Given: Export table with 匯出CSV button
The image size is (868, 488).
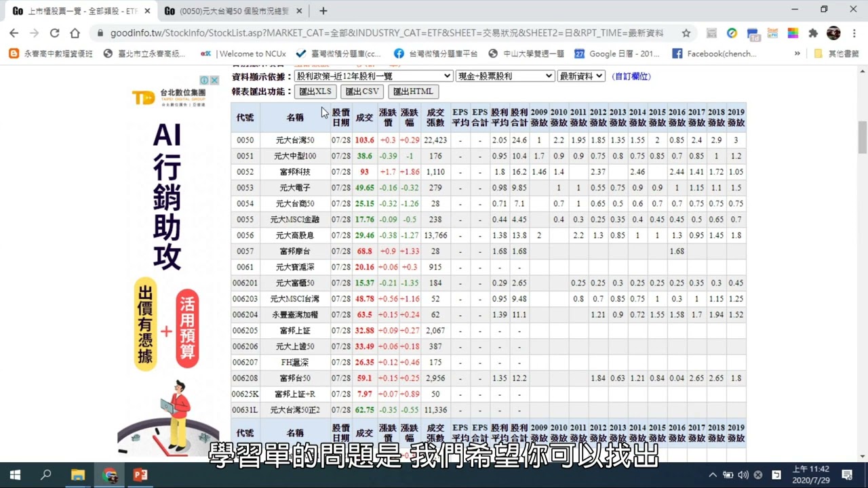Looking at the screenshot, I should [x=362, y=91].
